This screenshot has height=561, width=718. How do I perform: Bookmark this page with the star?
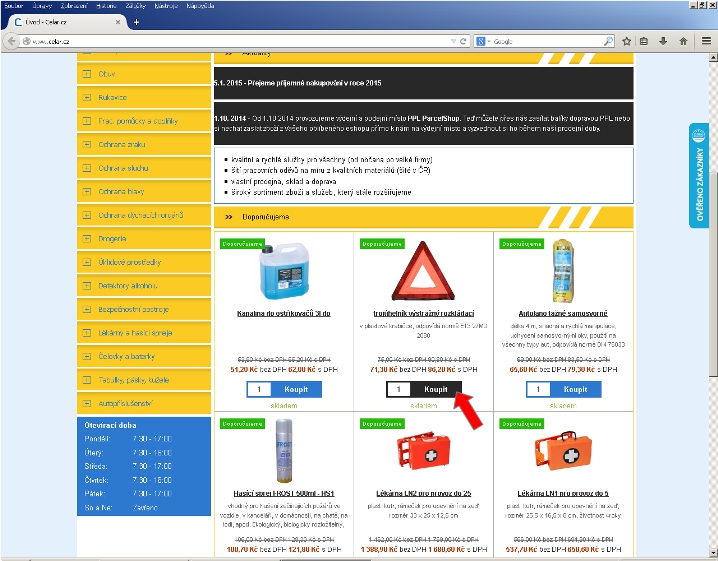point(626,41)
